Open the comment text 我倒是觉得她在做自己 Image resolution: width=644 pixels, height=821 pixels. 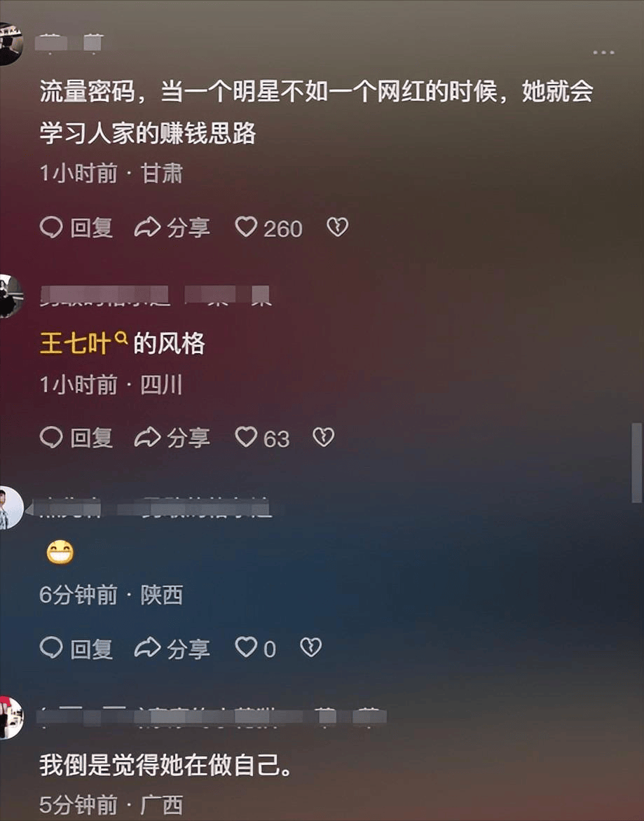[x=165, y=765]
